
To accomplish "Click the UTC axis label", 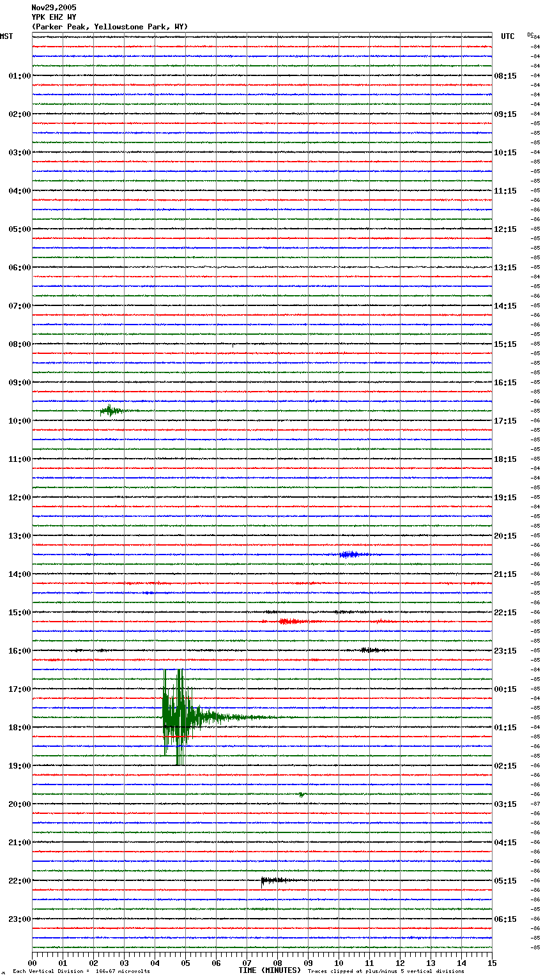I will (x=508, y=36).
